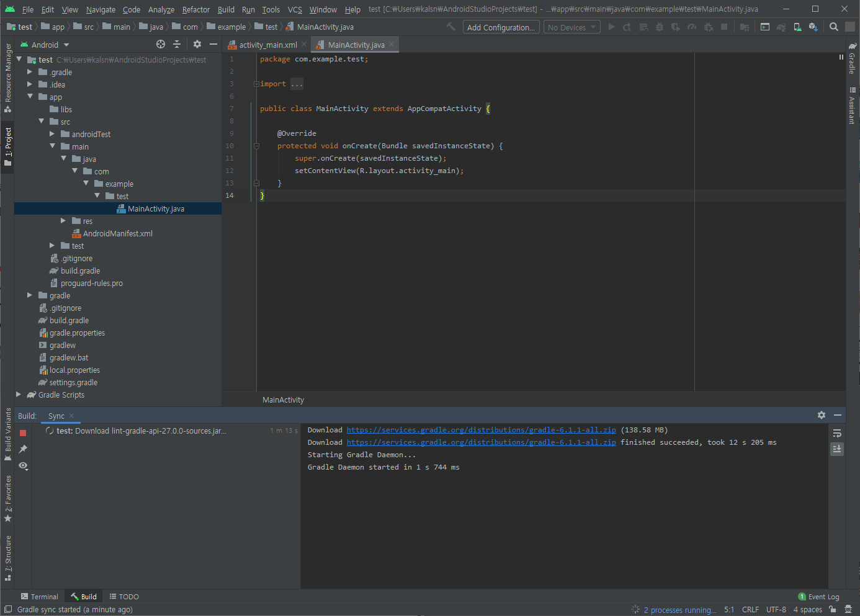
Task: Open the File menu
Action: point(28,9)
